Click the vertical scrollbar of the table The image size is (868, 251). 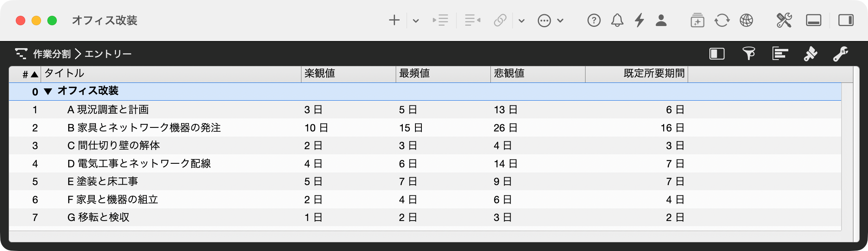click(x=847, y=157)
